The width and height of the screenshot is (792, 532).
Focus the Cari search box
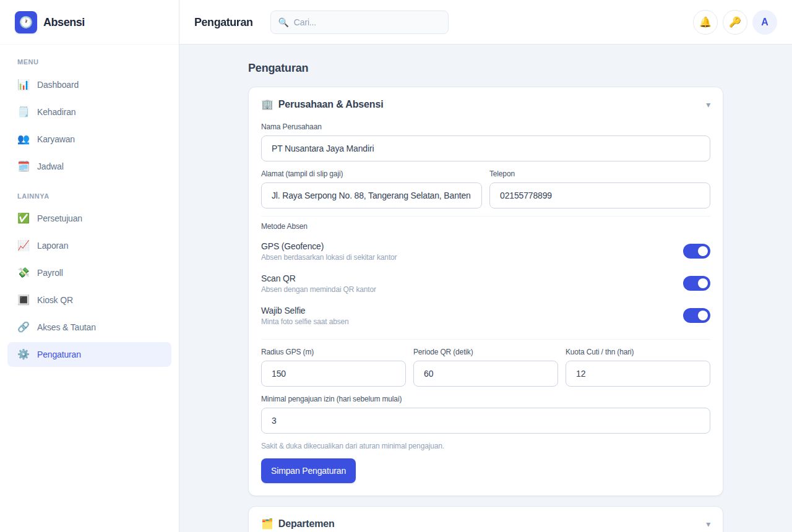click(359, 22)
